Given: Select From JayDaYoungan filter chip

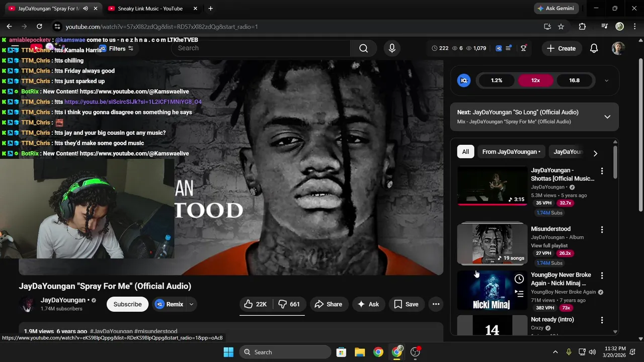Looking at the screenshot, I should tap(511, 152).
